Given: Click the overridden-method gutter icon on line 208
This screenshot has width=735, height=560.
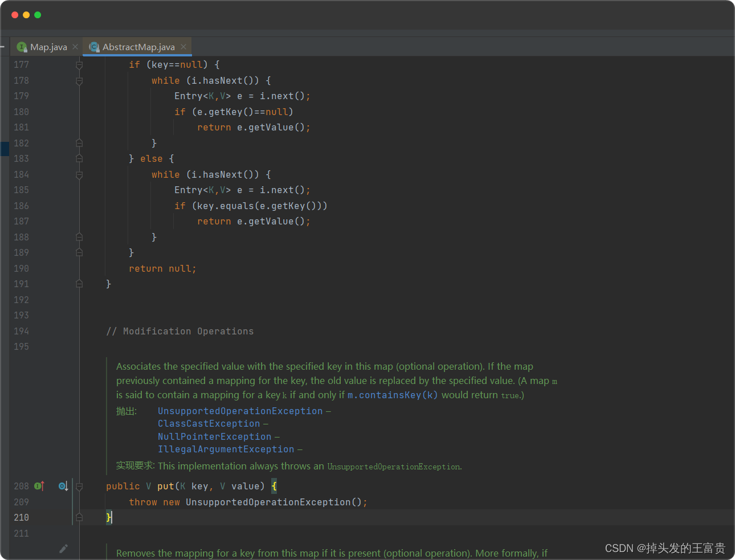Looking at the screenshot, I should click(x=63, y=486).
